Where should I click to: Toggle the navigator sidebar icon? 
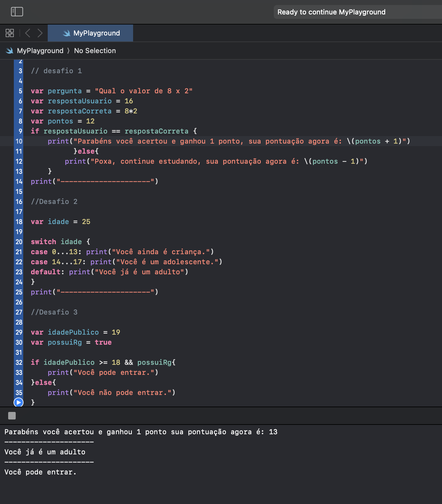point(17,12)
